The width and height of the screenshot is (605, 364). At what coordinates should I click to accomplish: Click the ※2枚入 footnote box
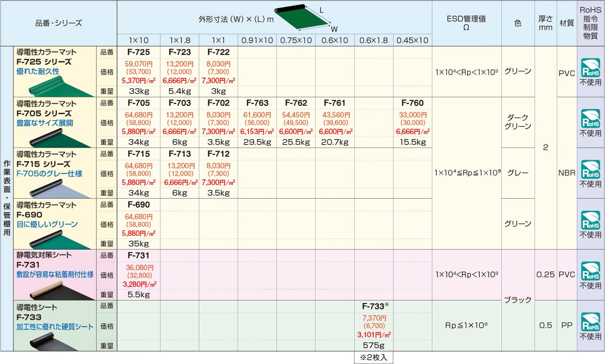(374, 357)
